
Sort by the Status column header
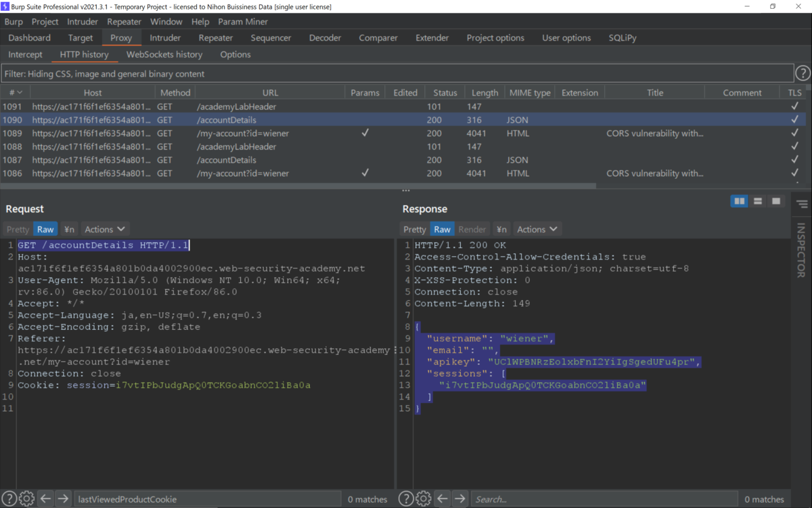click(445, 92)
